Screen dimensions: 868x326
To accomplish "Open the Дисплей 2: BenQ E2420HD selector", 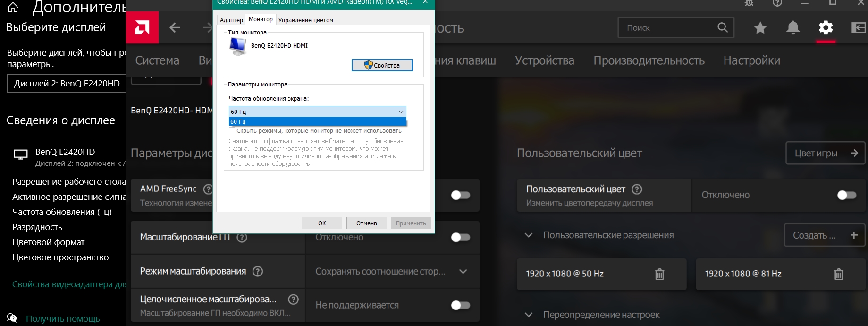I will [x=67, y=84].
